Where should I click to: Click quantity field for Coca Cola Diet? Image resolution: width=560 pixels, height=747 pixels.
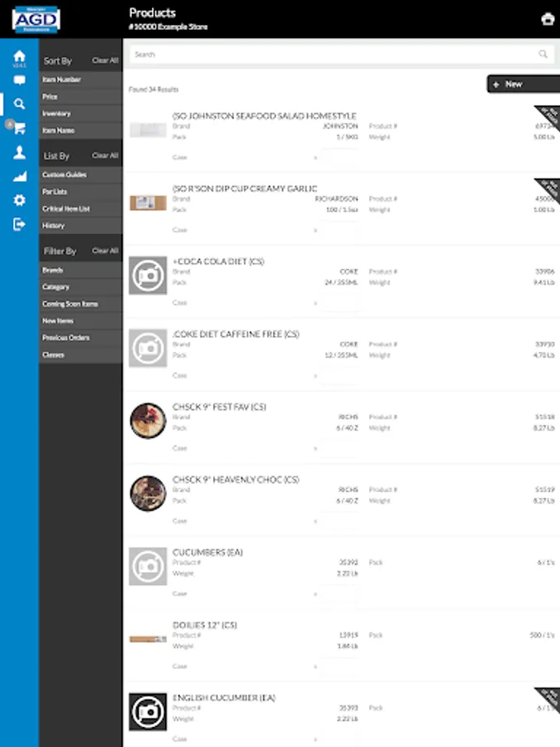tap(339, 303)
